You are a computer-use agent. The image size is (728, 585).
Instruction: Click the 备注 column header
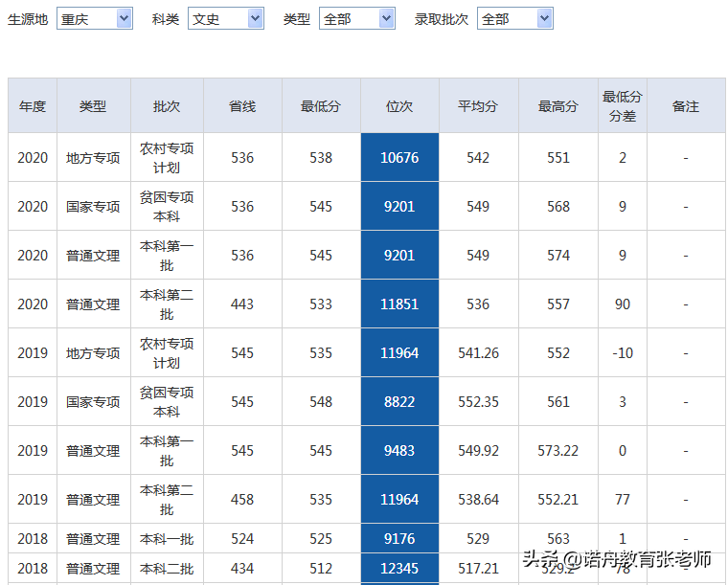(x=686, y=106)
